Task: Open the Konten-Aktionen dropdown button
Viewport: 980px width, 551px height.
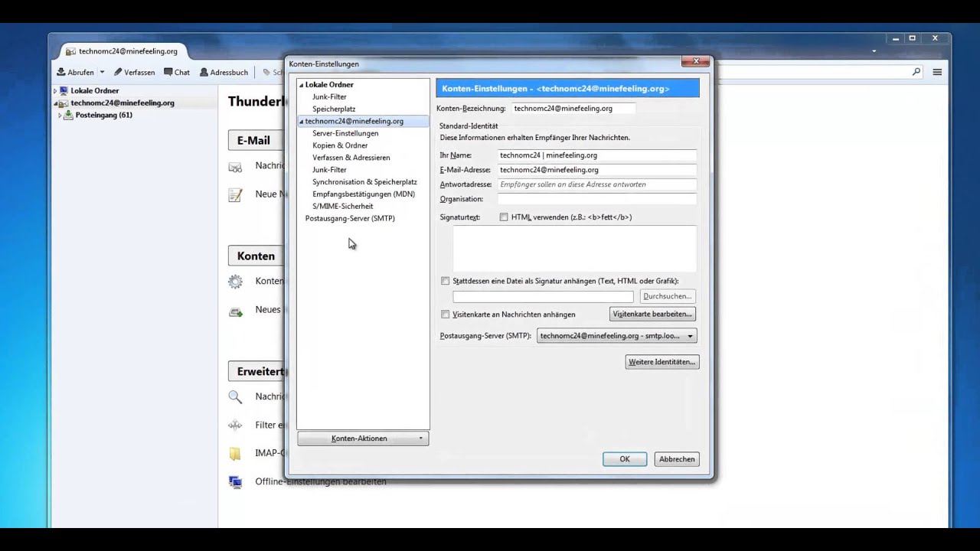Action: pyautogui.click(x=363, y=439)
